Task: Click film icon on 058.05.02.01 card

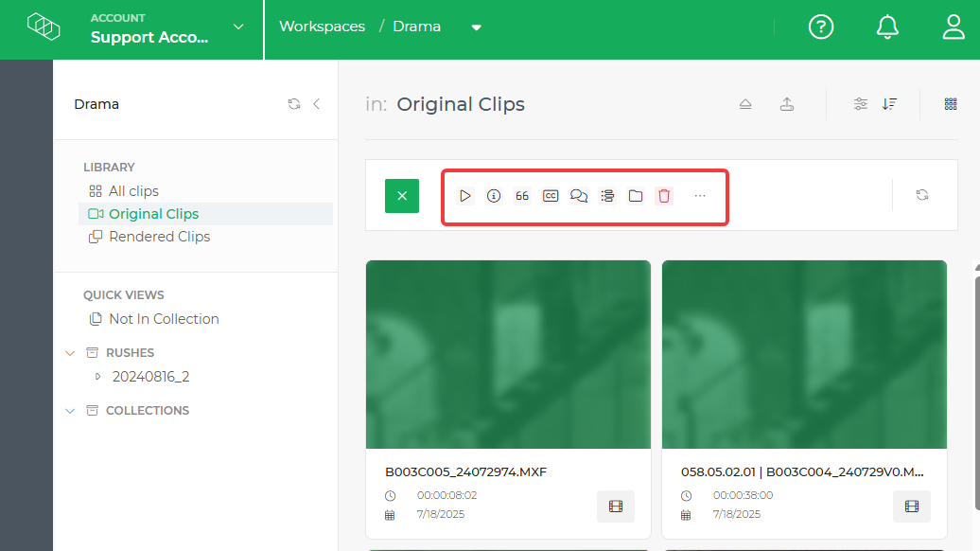Action: [912, 507]
